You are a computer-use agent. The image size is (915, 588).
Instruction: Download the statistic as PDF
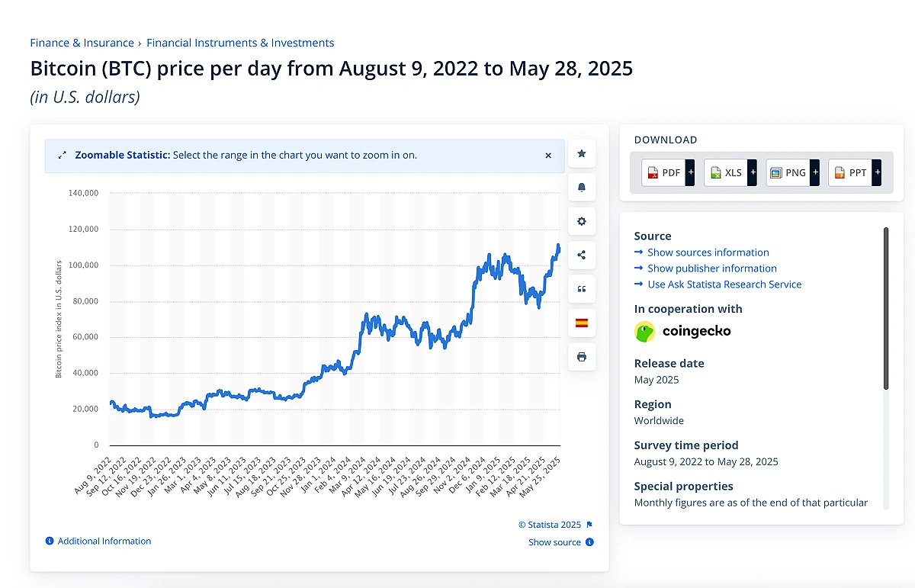663,172
